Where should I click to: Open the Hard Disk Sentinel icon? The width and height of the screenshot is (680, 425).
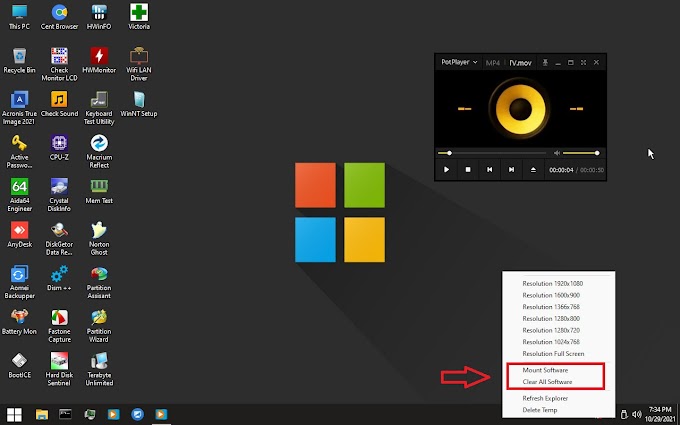[59, 369]
